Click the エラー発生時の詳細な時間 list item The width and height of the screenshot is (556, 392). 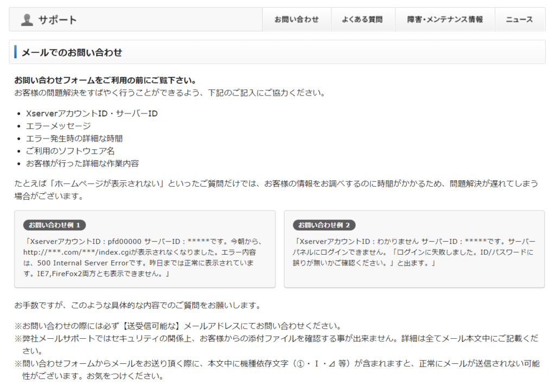coord(74,138)
